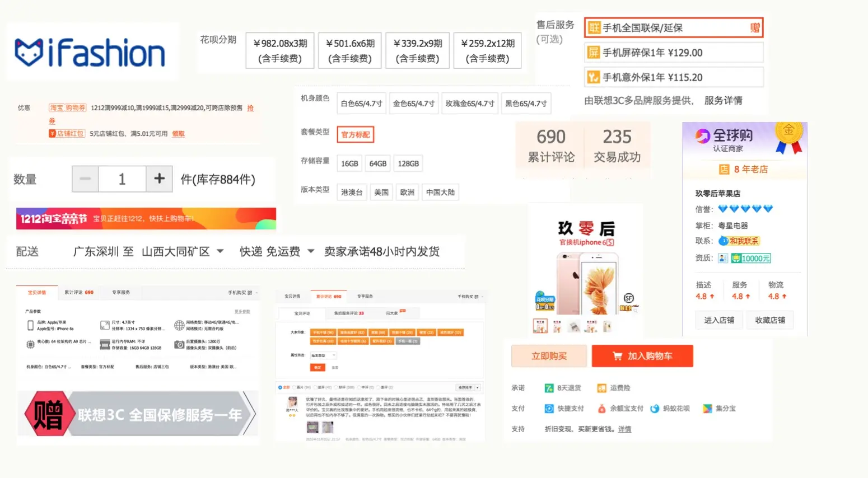The width and height of the screenshot is (868, 478).
Task: Expand the 快递 免运费 shipping dropdown
Action: 277,252
